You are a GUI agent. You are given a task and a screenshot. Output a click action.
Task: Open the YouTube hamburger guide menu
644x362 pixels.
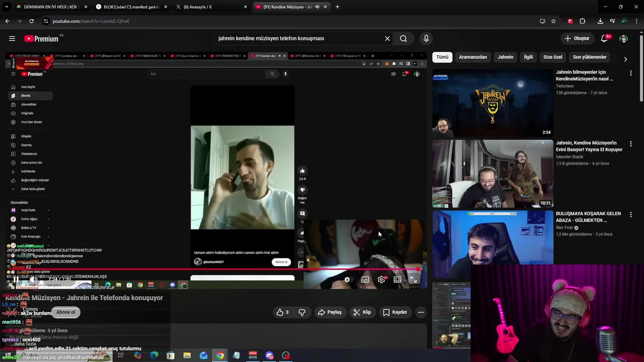(12, 38)
